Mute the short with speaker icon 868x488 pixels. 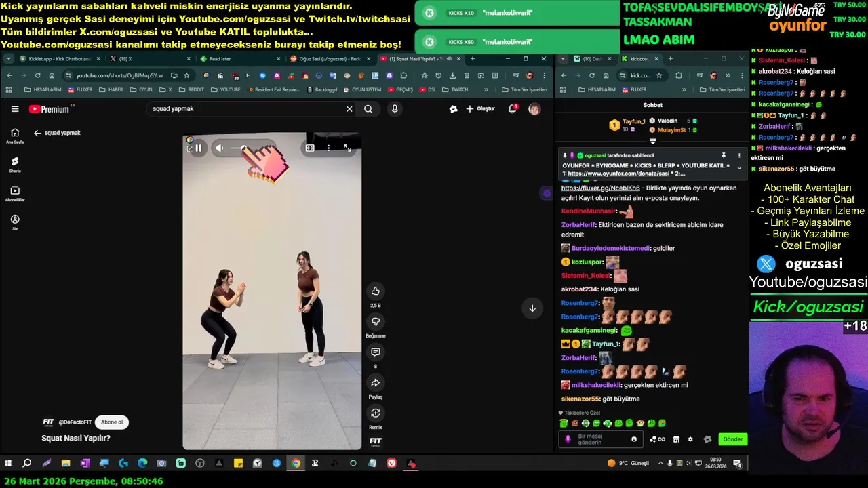(x=220, y=148)
